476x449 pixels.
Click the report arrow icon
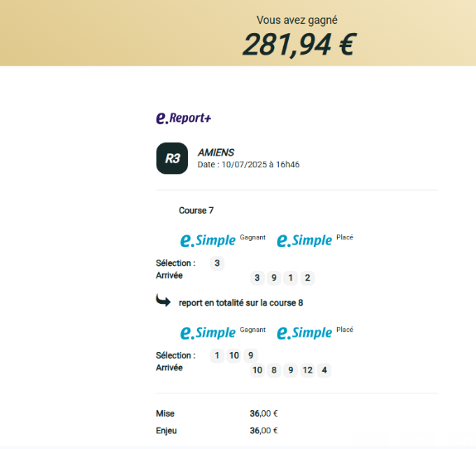point(163,300)
